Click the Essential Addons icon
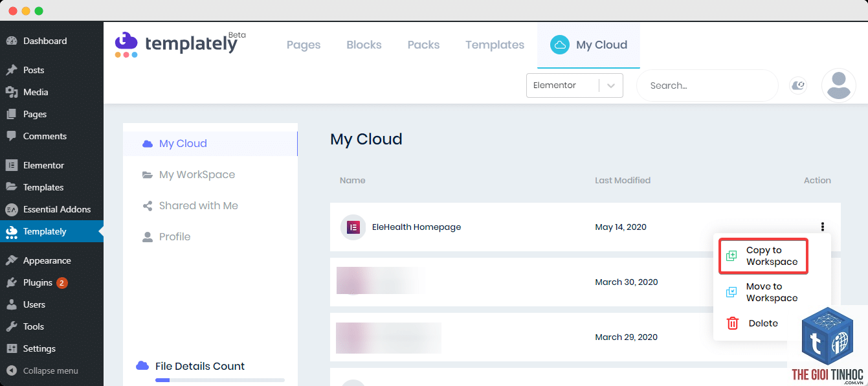 tap(12, 209)
